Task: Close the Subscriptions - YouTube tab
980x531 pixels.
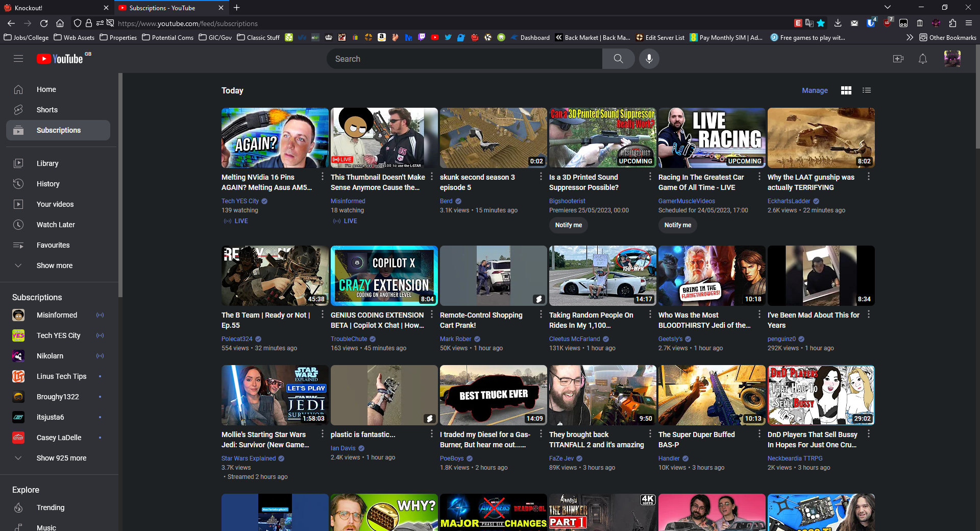Action: click(x=221, y=8)
